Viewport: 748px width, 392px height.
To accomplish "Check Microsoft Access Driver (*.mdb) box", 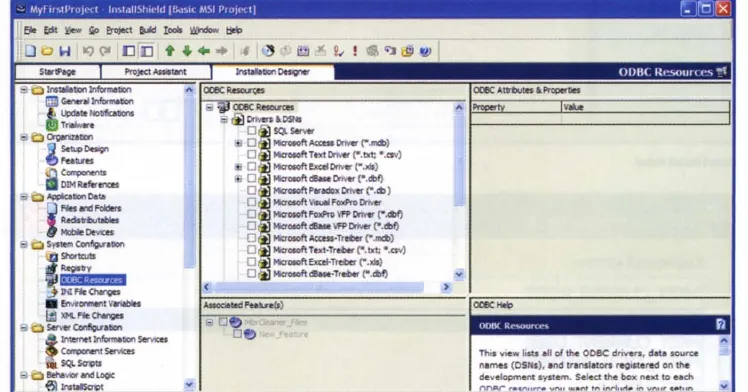I will pyautogui.click(x=251, y=143).
